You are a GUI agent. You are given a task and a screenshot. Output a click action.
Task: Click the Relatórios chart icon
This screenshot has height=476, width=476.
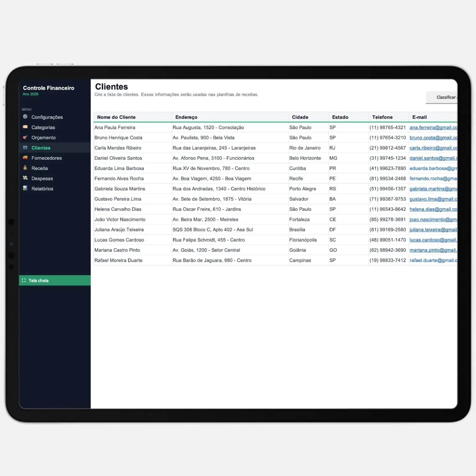coord(25,188)
